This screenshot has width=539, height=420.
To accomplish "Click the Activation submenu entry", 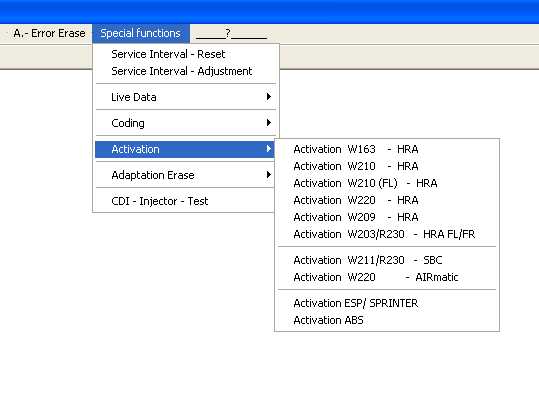I will (185, 149).
